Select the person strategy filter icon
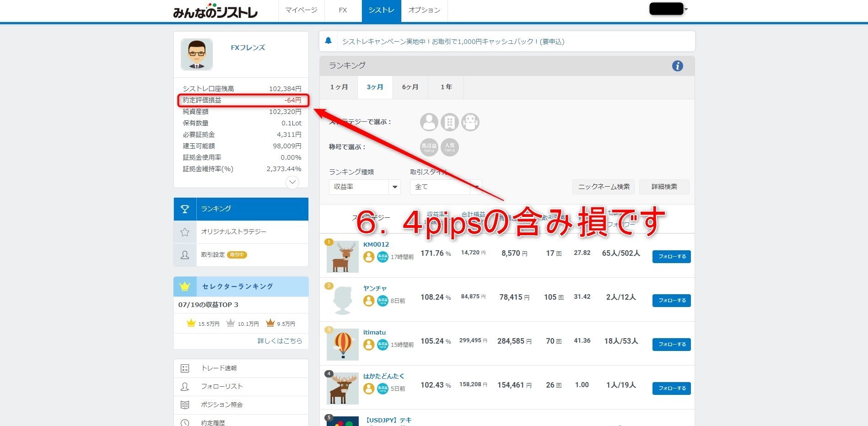This screenshot has height=426, width=868. [x=429, y=122]
